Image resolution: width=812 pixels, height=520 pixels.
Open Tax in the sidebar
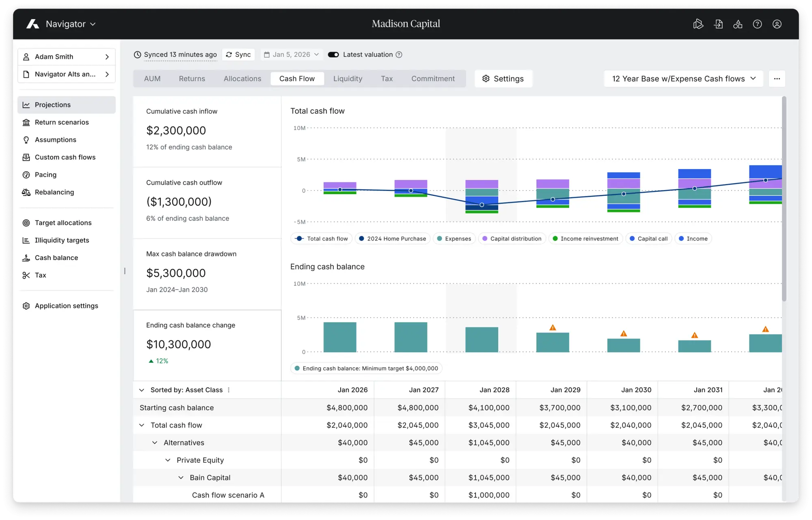click(67, 275)
